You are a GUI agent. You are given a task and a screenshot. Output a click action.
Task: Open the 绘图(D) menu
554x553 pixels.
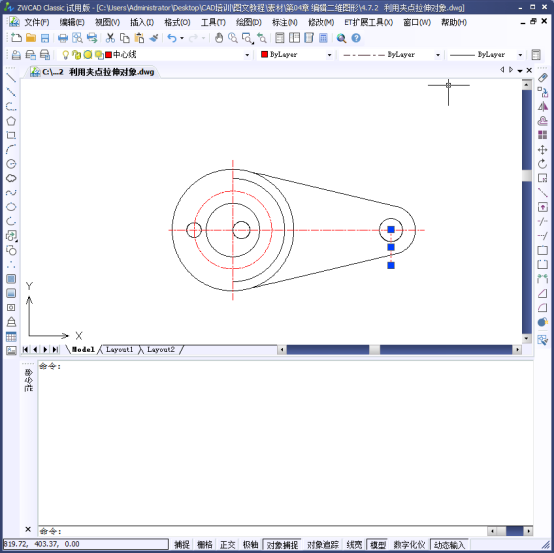coord(249,22)
